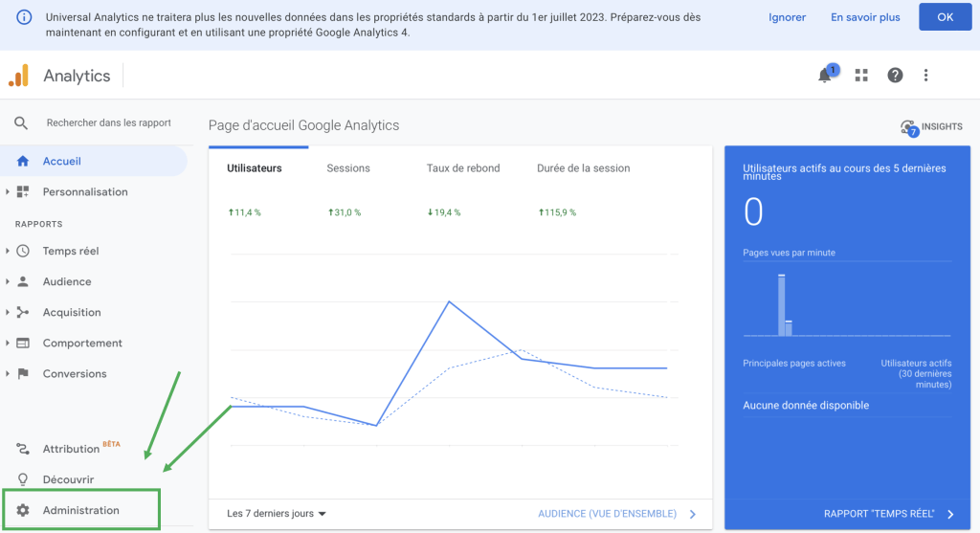The height and width of the screenshot is (533, 980).
Task: Open the Google apps grid icon
Action: pyautogui.click(x=861, y=75)
